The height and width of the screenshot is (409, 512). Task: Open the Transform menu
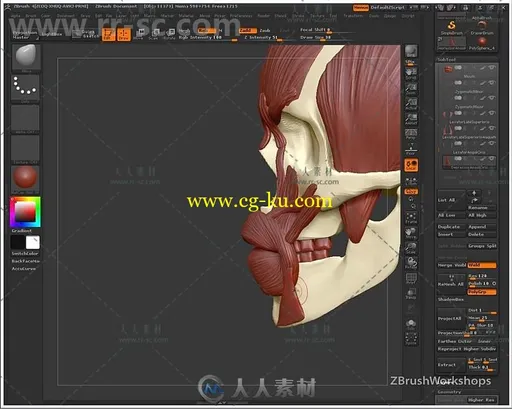[x=353, y=16]
